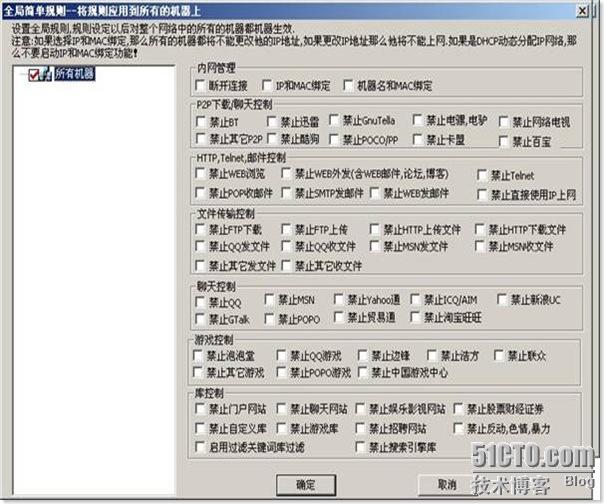Tick the 禁止联众 checkbox
The width and height of the screenshot is (604, 504).
pyautogui.click(x=499, y=355)
